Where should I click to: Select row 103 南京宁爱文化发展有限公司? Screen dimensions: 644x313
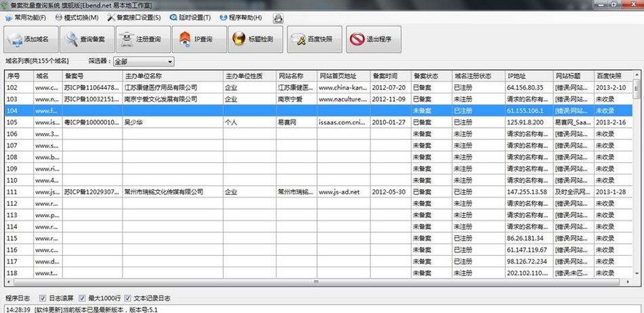pos(318,99)
